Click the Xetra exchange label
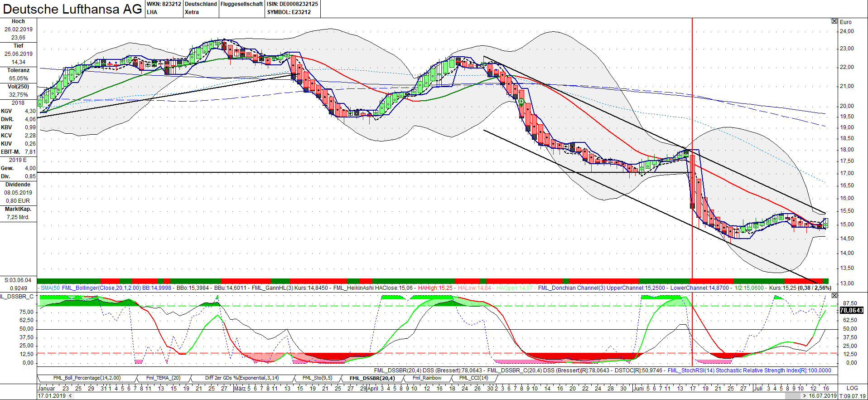Image resolution: width=868 pixels, height=400 pixels. click(x=192, y=12)
